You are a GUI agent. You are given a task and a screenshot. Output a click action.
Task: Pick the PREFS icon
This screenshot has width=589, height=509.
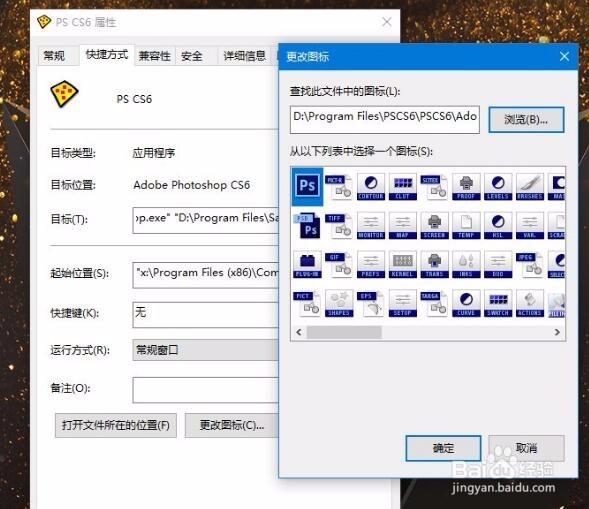click(371, 264)
